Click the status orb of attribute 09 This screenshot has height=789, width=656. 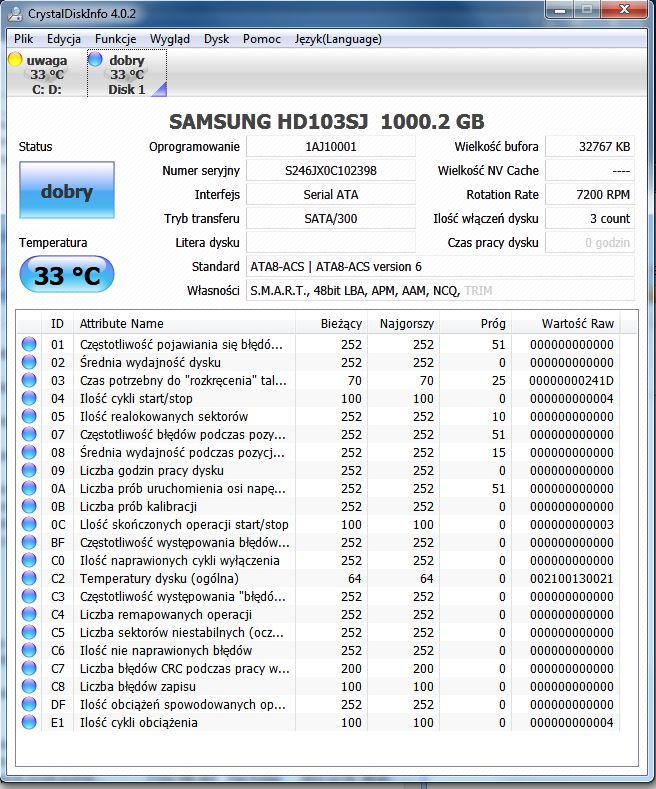point(29,470)
